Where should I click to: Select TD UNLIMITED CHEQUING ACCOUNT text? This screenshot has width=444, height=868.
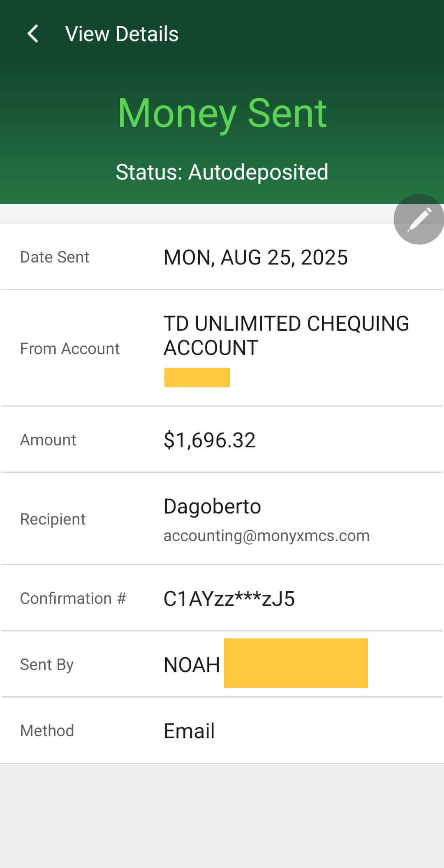pyautogui.click(x=286, y=335)
